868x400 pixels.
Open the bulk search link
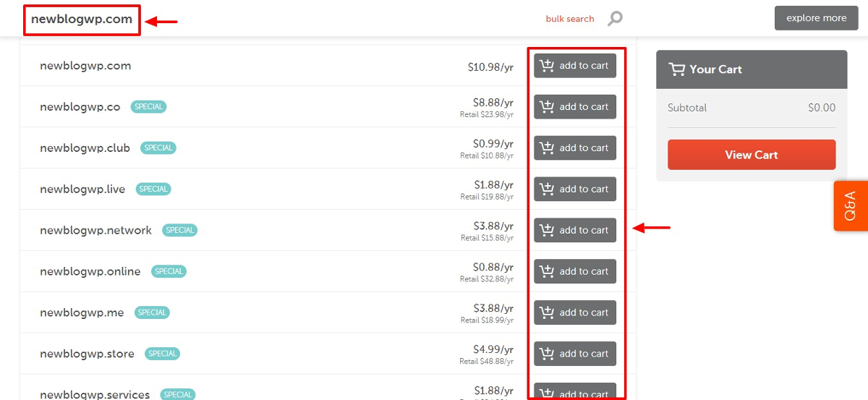(x=570, y=19)
